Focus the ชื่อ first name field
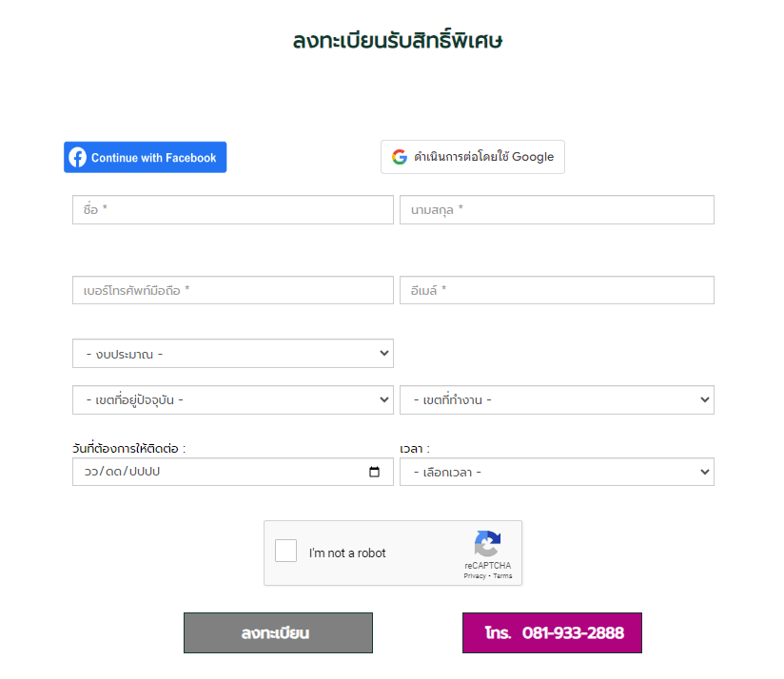This screenshot has height=679, width=784. [x=233, y=210]
